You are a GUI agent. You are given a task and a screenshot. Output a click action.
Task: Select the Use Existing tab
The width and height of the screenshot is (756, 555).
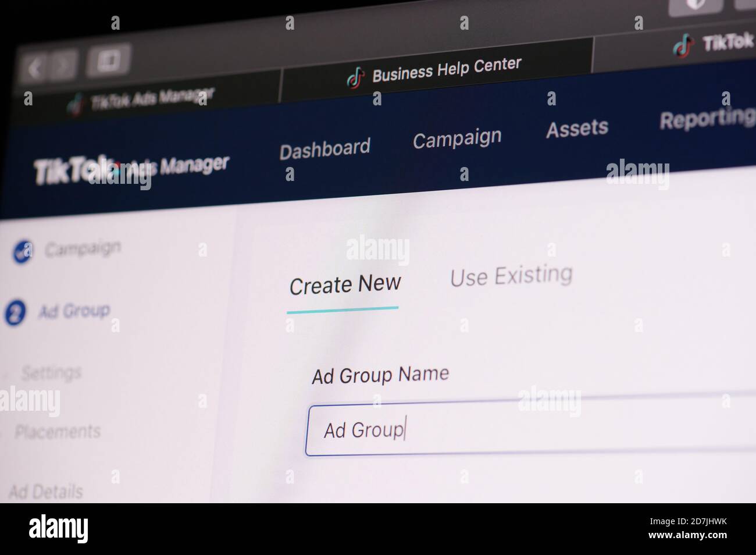511,275
